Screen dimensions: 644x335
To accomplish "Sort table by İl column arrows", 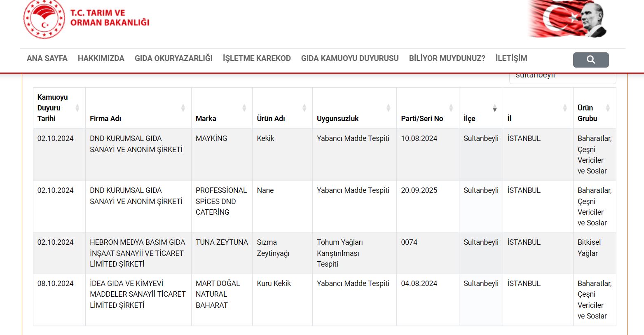I will click(x=565, y=108).
